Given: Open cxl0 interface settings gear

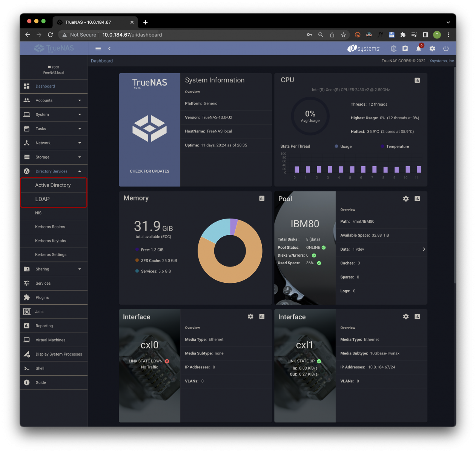Looking at the screenshot, I should click(x=250, y=316).
